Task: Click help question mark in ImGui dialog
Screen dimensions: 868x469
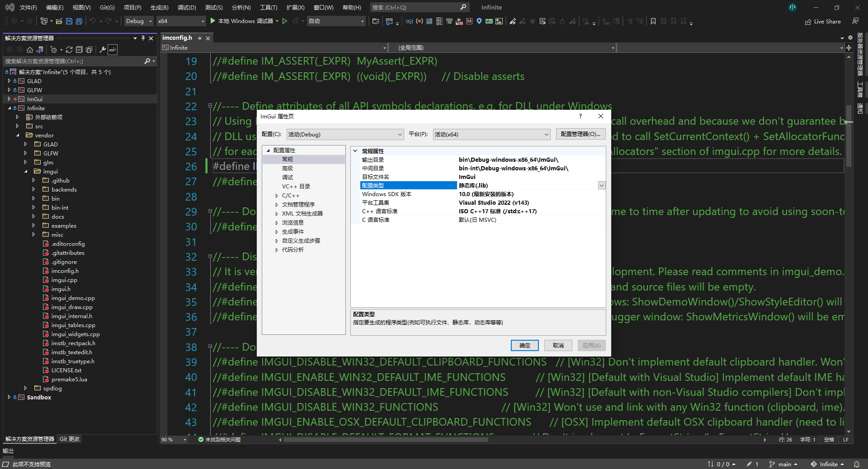Action: [x=580, y=116]
